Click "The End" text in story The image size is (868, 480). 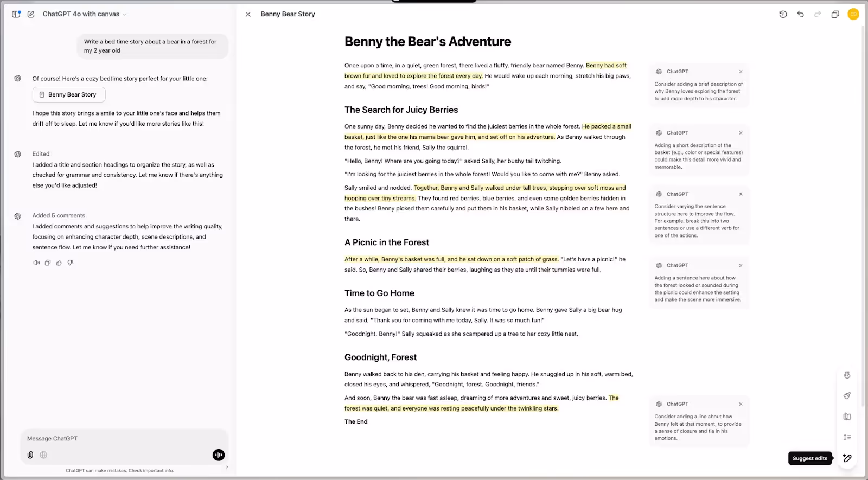pos(356,421)
